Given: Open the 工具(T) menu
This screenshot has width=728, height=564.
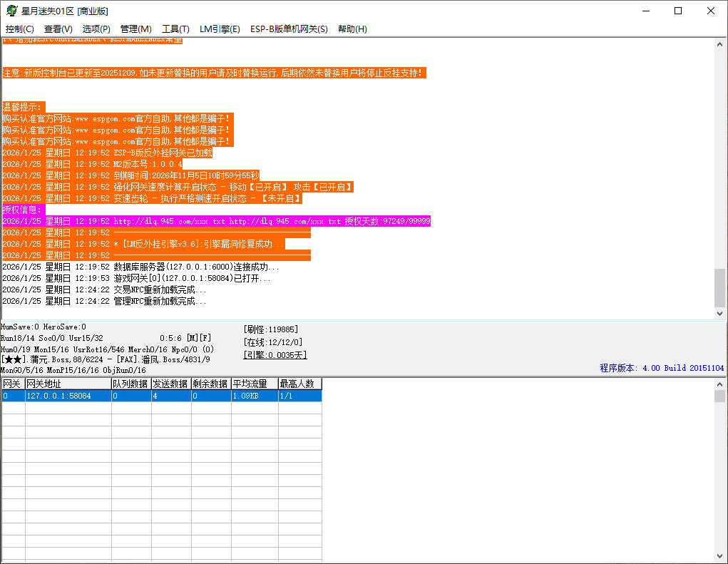Looking at the screenshot, I should pos(175,29).
